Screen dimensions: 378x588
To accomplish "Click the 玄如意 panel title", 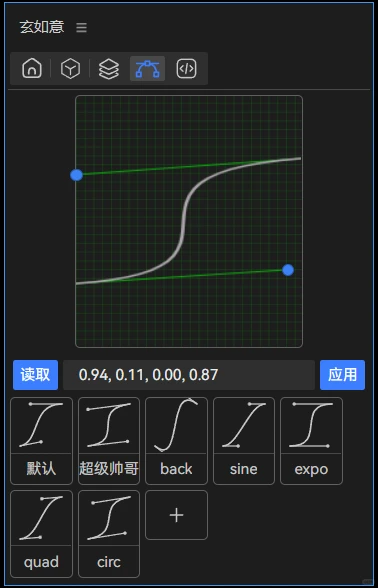I will tap(42, 27).
